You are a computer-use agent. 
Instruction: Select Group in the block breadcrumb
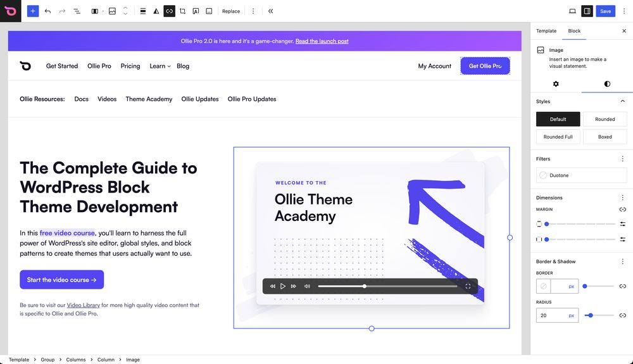tap(47, 360)
